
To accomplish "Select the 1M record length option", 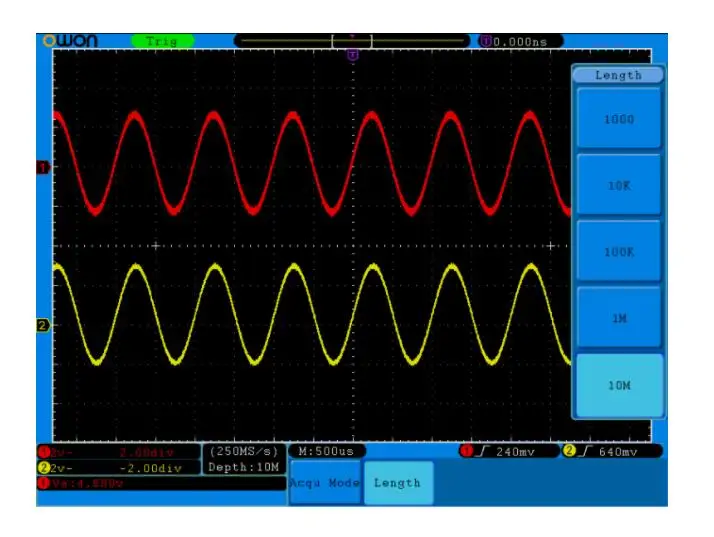I will [x=619, y=318].
